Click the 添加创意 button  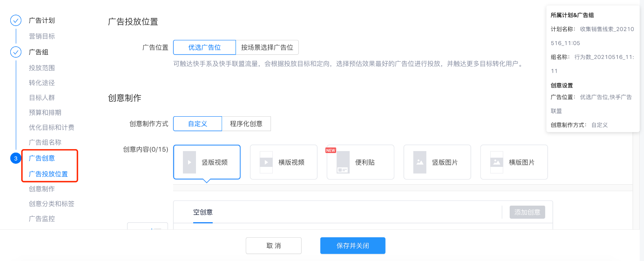point(527,212)
